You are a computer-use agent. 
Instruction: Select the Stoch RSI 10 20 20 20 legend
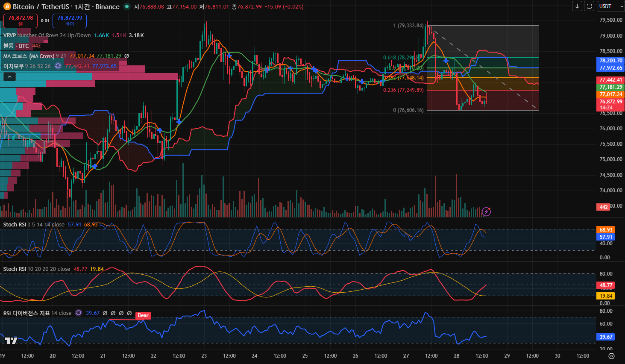[x=37, y=269]
